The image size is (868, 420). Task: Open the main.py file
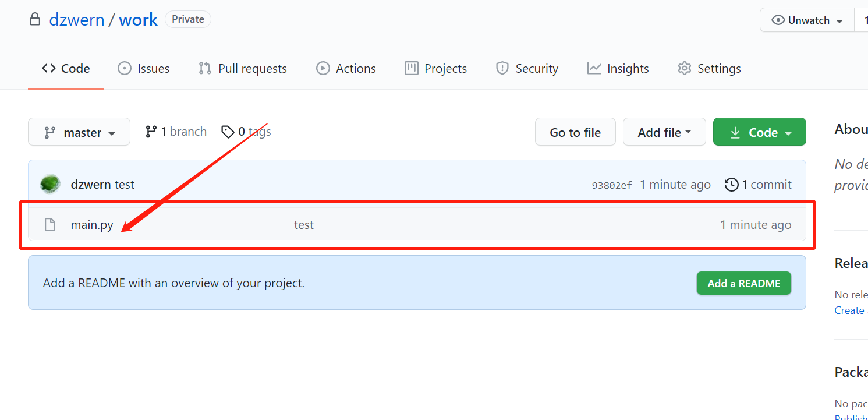(x=92, y=224)
